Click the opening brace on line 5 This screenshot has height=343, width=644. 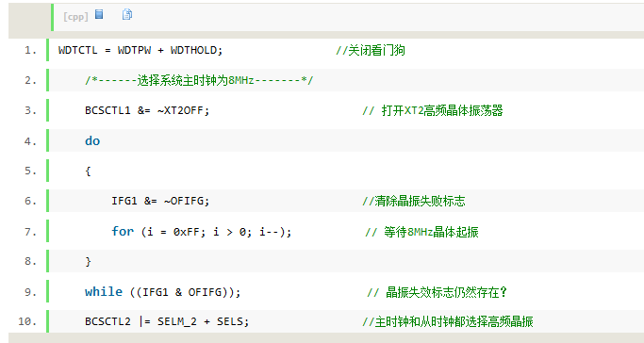point(88,171)
